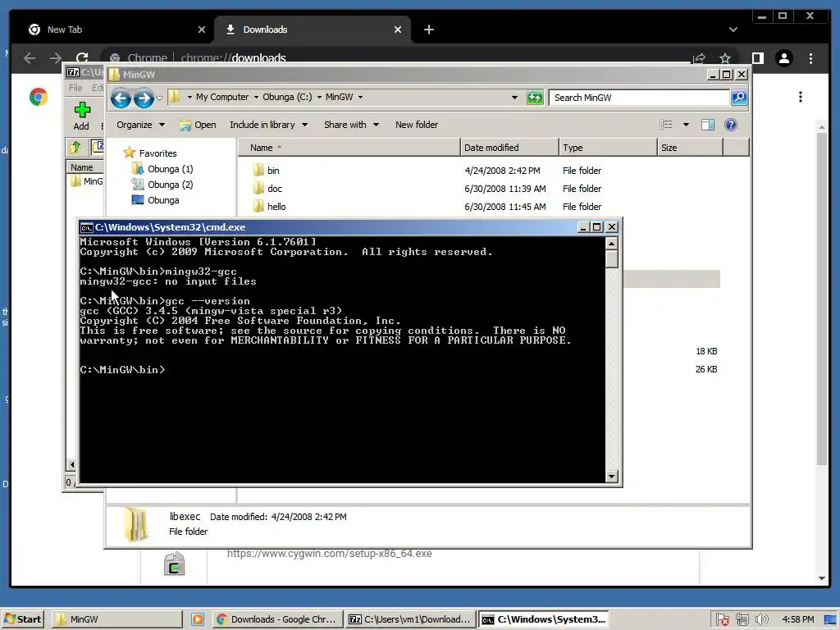The height and width of the screenshot is (630, 840).
Task: Click the media player taskbar icon
Action: [197, 619]
